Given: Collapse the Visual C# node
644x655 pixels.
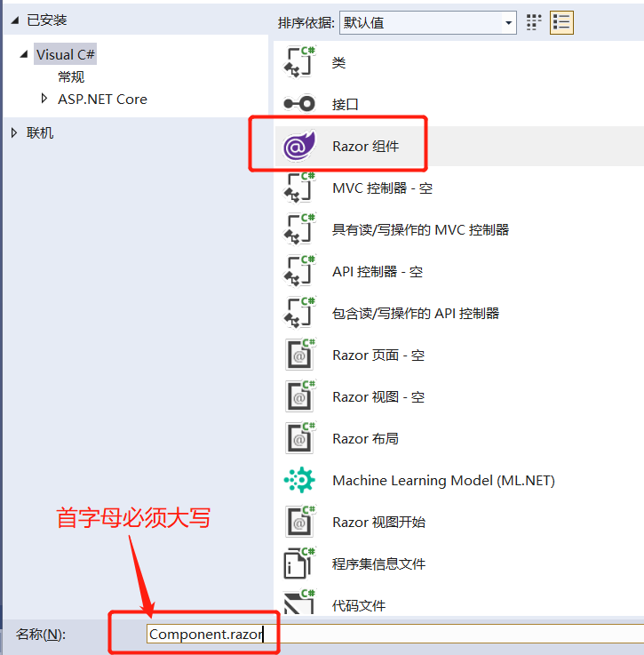Looking at the screenshot, I should pyautogui.click(x=24, y=54).
